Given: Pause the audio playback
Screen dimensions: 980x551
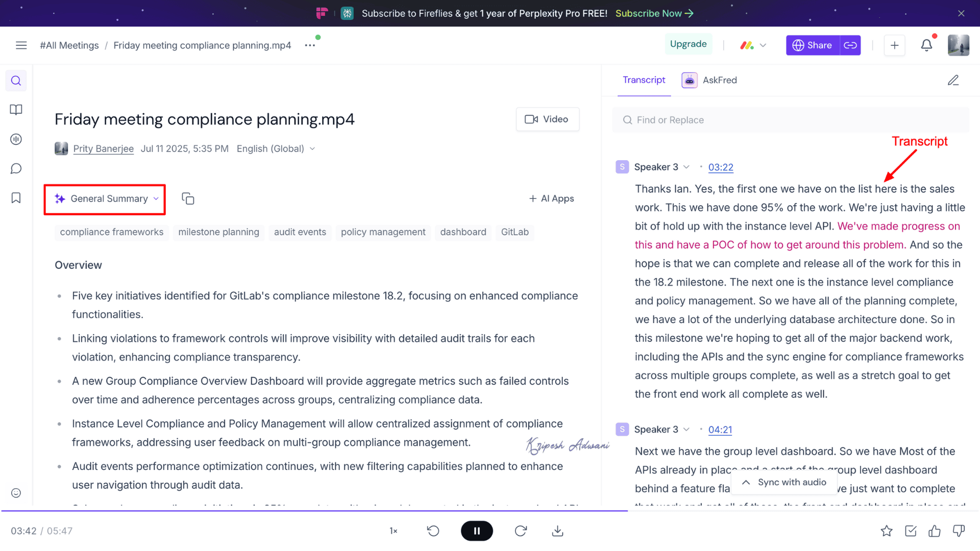Looking at the screenshot, I should [476, 531].
